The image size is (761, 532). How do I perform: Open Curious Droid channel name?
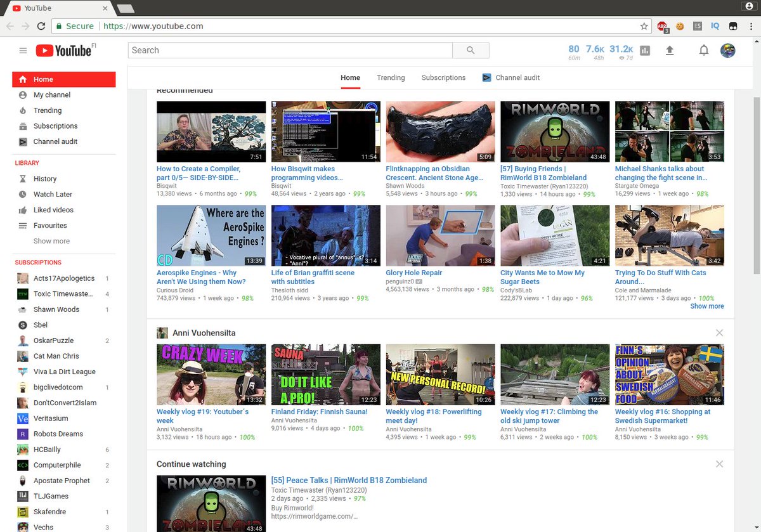[x=176, y=290]
